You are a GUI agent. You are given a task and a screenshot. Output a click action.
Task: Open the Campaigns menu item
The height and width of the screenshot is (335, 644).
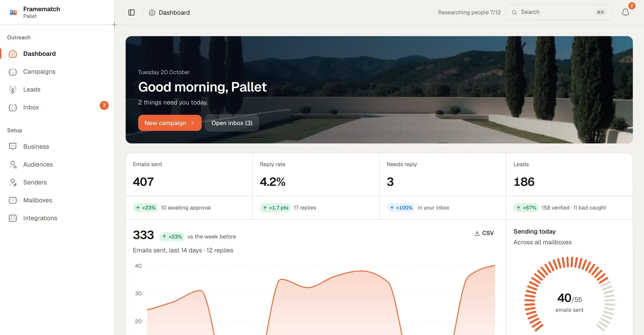pyautogui.click(x=39, y=72)
